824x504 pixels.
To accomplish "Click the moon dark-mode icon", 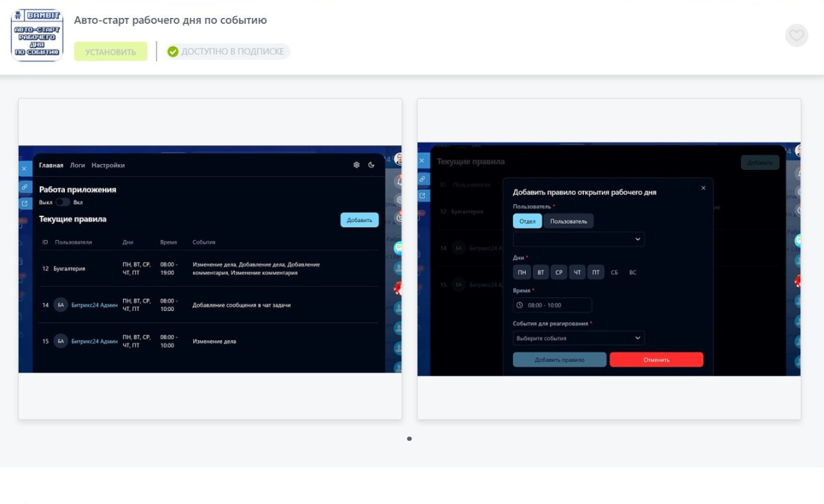I will 371,165.
